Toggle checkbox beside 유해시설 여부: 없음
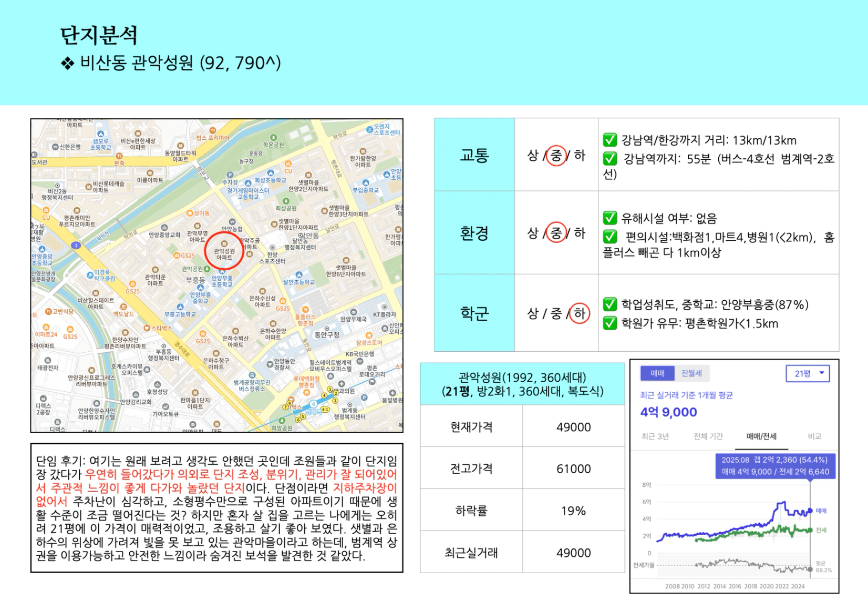 coord(610,218)
